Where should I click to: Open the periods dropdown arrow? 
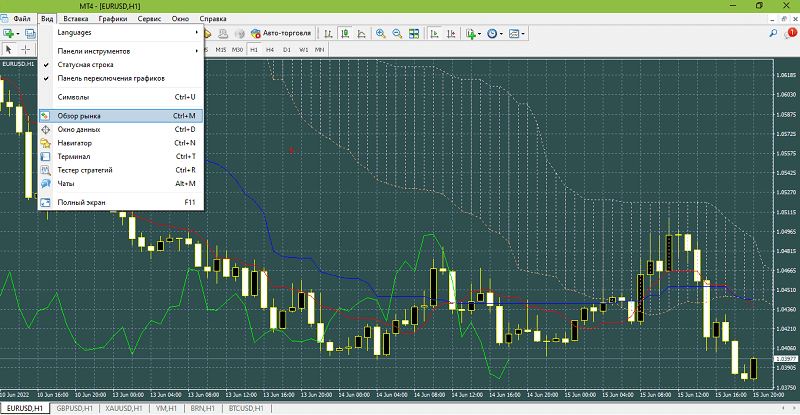coord(501,34)
